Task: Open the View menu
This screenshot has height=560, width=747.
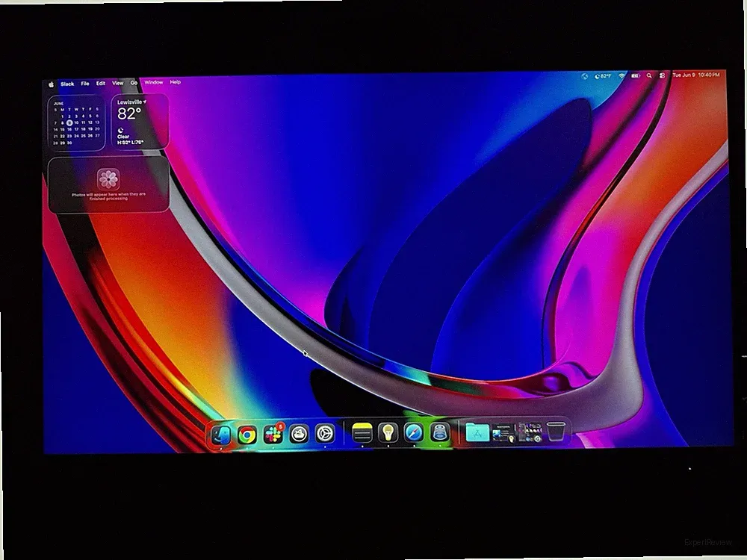Action: point(118,83)
